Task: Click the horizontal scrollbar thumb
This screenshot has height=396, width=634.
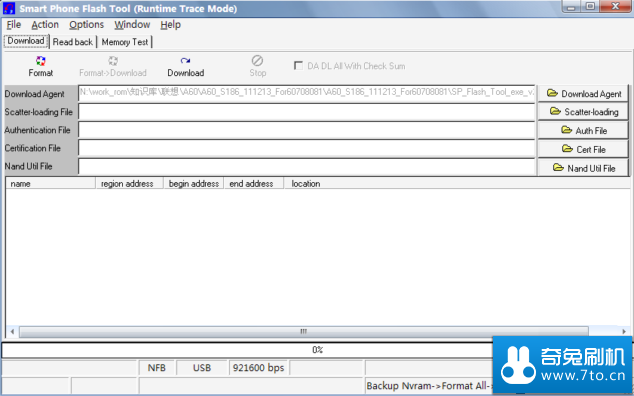Action: (304, 331)
